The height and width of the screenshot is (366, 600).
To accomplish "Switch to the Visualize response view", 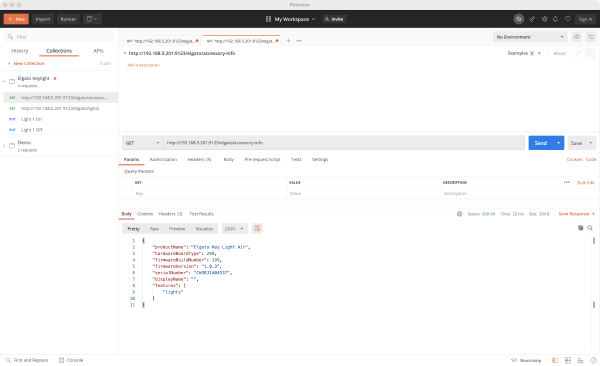I will [x=204, y=229].
